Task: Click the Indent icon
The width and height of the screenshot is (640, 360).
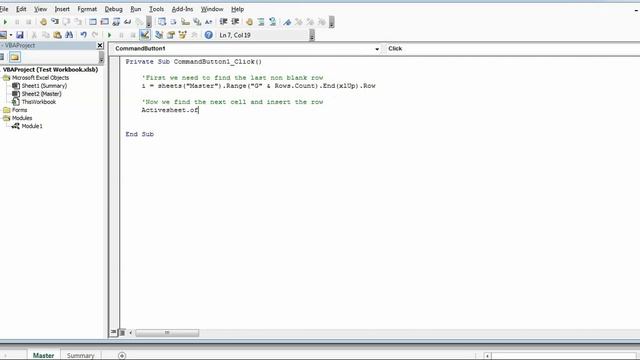Action: (223, 22)
